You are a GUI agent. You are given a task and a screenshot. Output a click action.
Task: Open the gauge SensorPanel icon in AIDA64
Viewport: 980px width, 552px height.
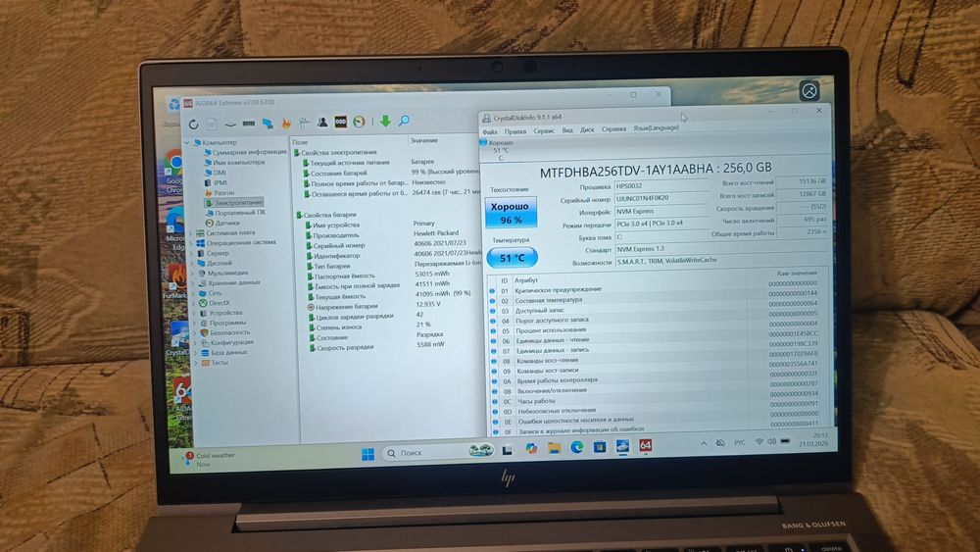[360, 122]
